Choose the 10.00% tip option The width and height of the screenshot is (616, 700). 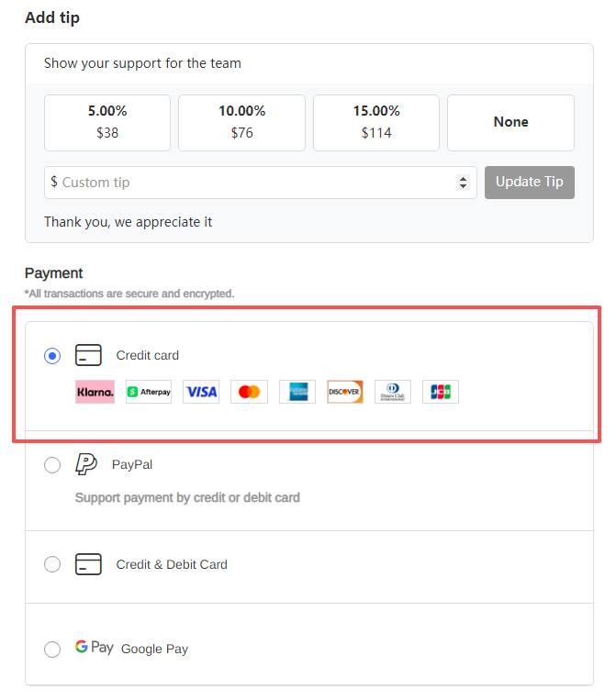[241, 122]
